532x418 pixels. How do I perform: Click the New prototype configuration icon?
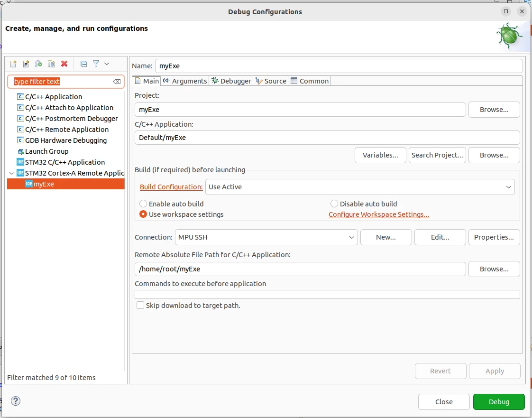tap(26, 64)
